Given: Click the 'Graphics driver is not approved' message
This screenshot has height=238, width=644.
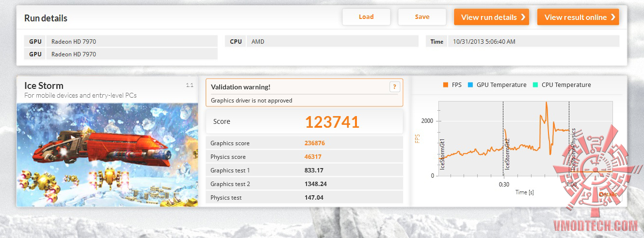Looking at the screenshot, I should click(x=252, y=101).
